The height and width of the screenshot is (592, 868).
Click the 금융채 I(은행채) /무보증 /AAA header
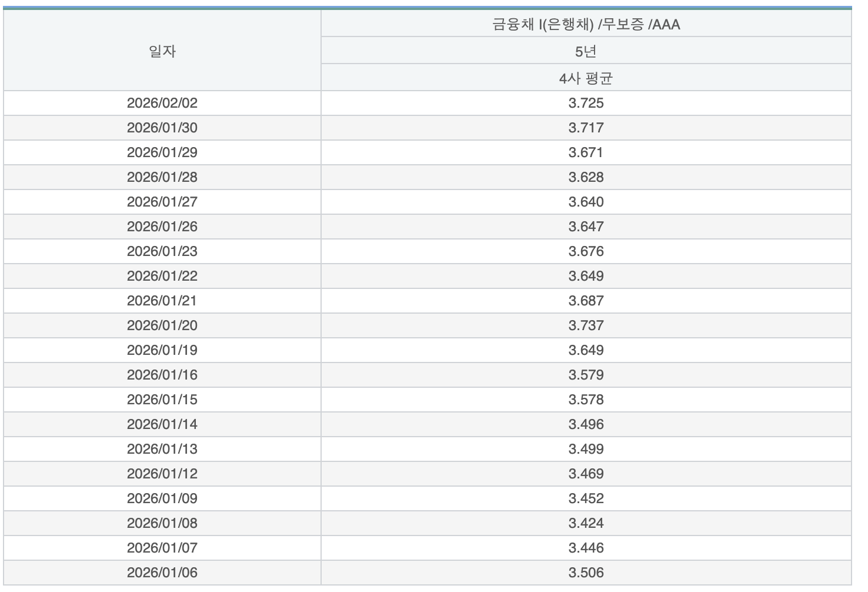pyautogui.click(x=586, y=24)
